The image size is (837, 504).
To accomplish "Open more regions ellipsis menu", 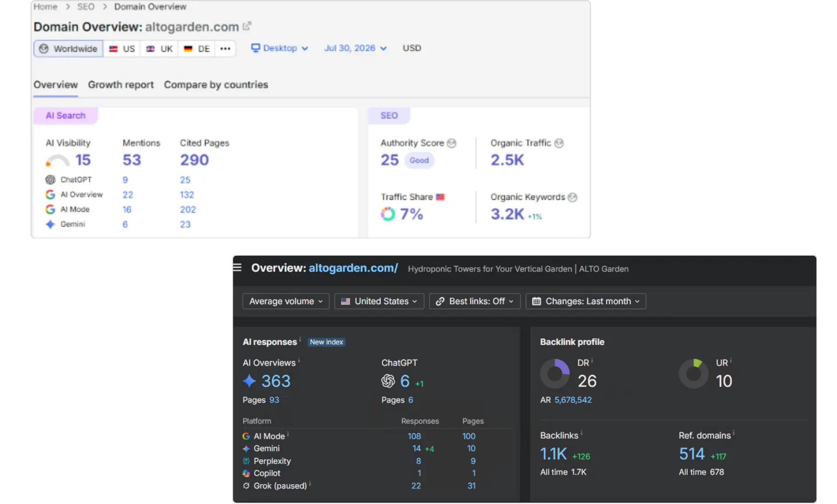I will coord(225,48).
